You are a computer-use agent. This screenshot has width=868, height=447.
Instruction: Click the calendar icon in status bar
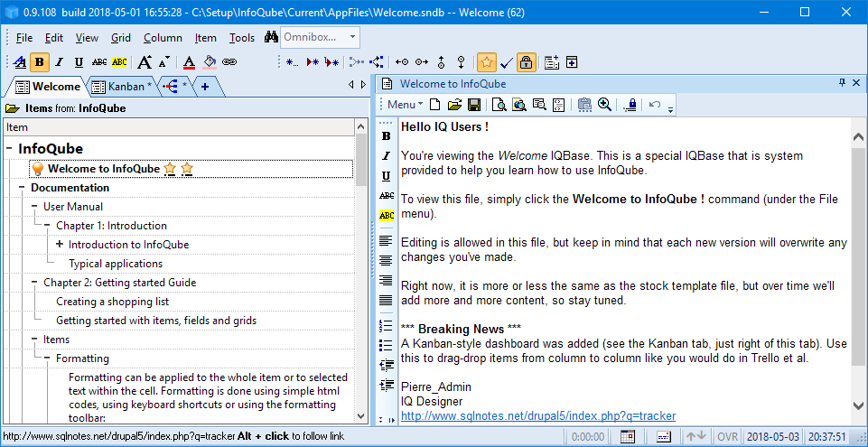click(x=627, y=436)
